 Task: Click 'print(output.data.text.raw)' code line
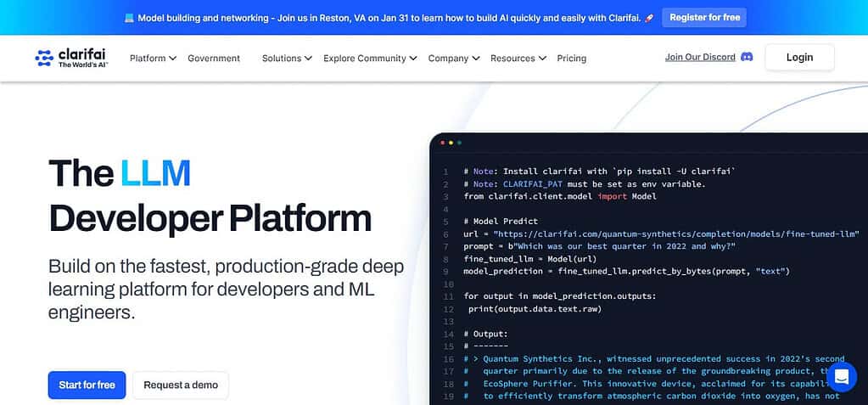point(535,308)
